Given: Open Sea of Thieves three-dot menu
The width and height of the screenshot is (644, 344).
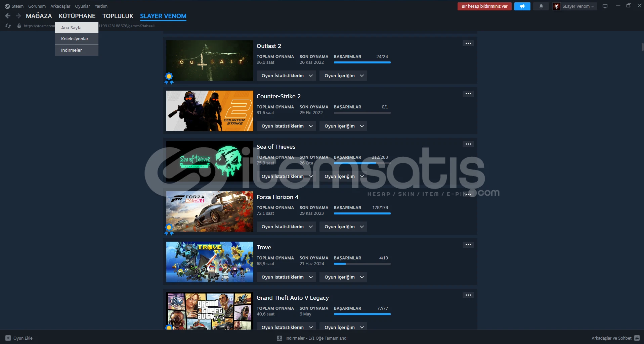Looking at the screenshot, I should click(468, 144).
